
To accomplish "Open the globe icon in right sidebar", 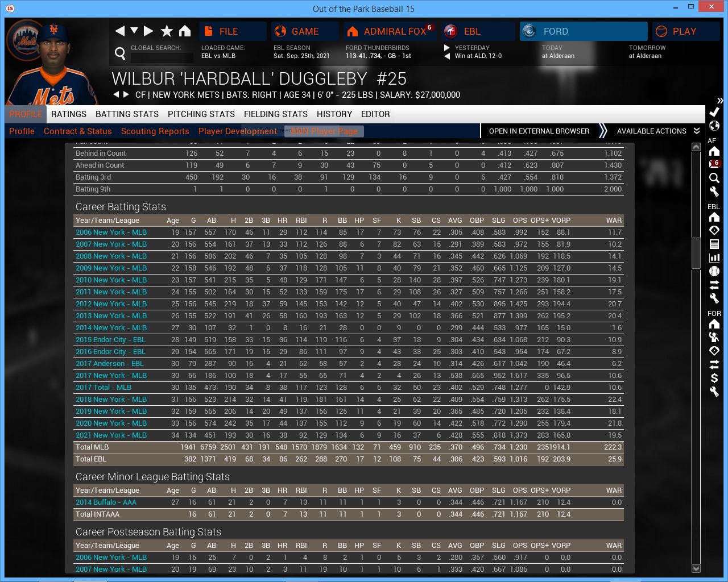I will pyautogui.click(x=714, y=126).
